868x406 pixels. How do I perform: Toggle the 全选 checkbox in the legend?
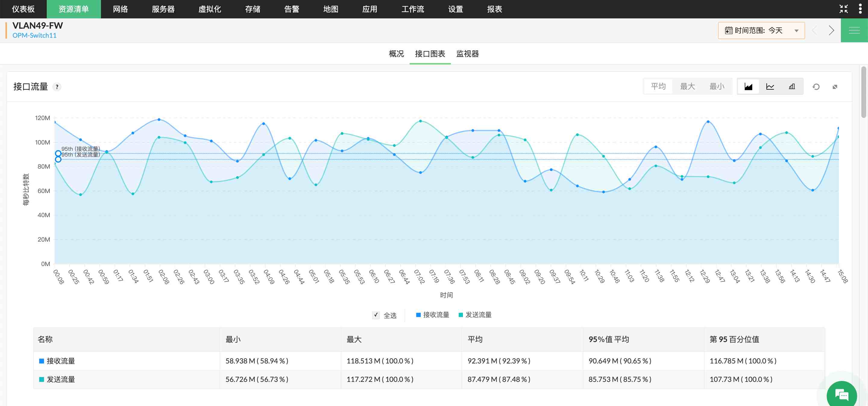376,315
